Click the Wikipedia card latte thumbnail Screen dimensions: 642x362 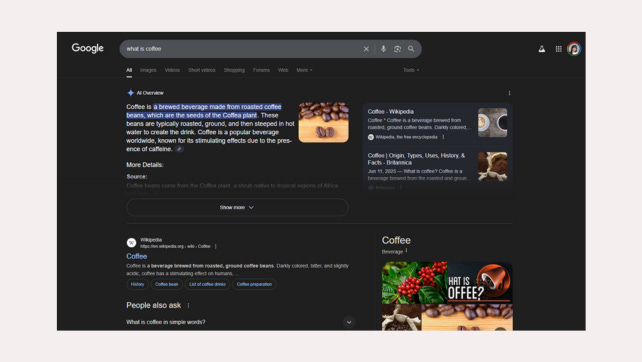[493, 122]
